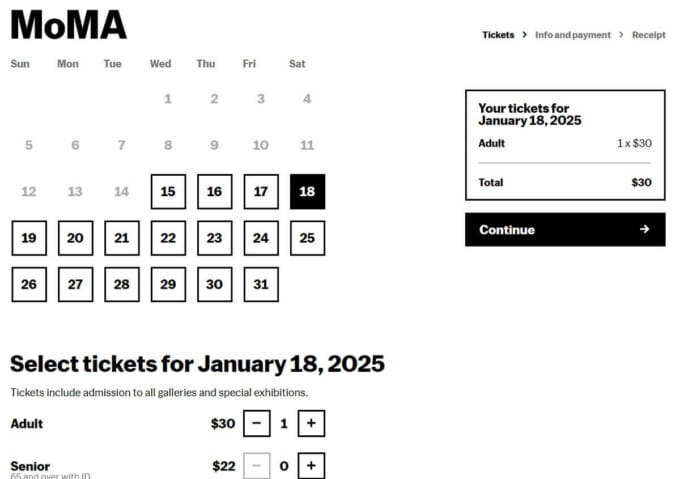Select January 31 on the calendar
The width and height of the screenshot is (680, 479).
[x=261, y=284]
